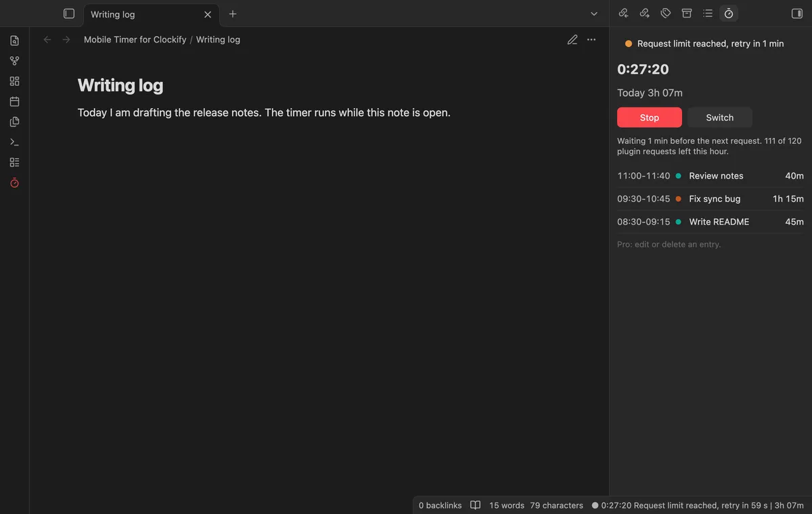Click the red Clockify timer ribbon icon
The image size is (812, 514).
tap(15, 183)
